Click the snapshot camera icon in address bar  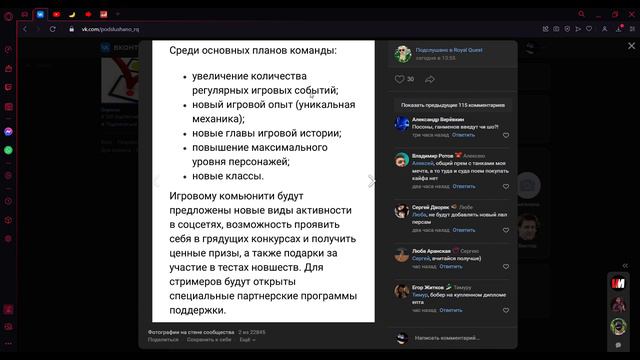tap(556, 29)
